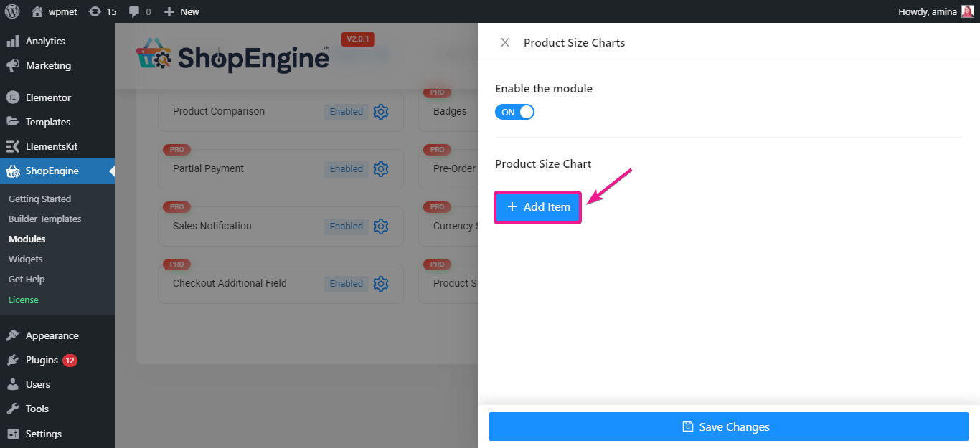The height and width of the screenshot is (448, 980).
Task: Go to Builder Templates submenu
Action: pos(45,219)
